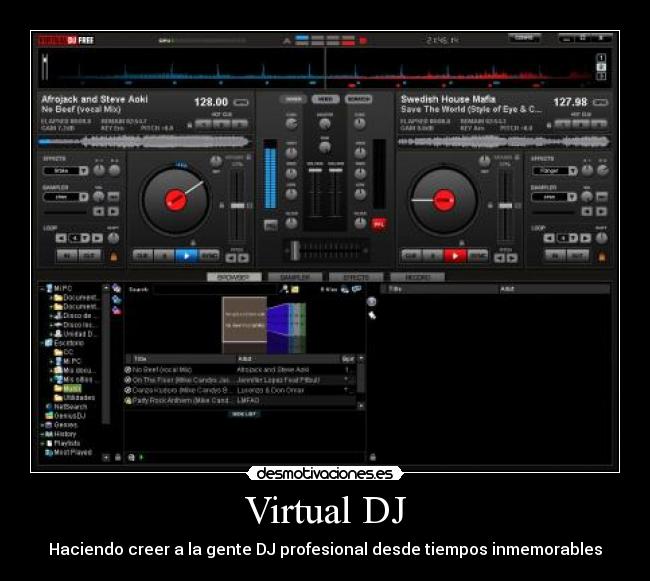
Task: Set loop IN on left deck
Action: tap(67, 256)
